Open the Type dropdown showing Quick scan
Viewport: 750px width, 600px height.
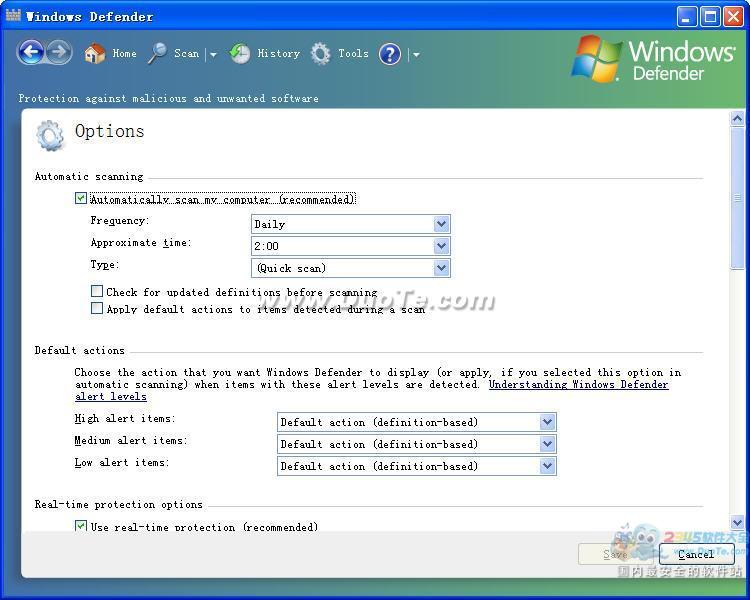coord(351,268)
